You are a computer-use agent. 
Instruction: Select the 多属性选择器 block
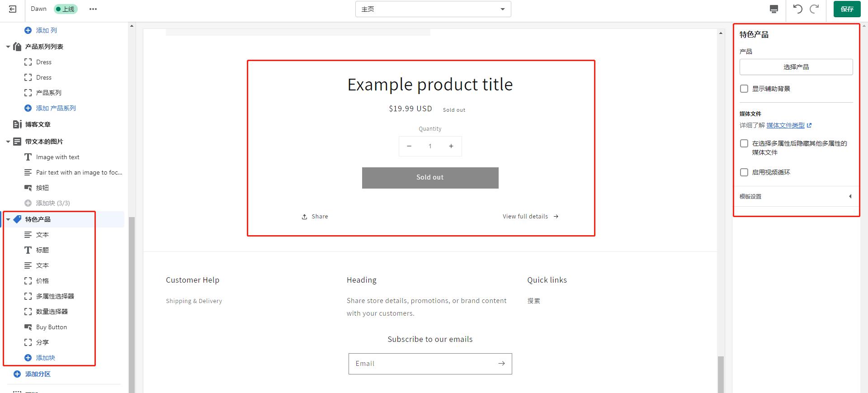55,296
